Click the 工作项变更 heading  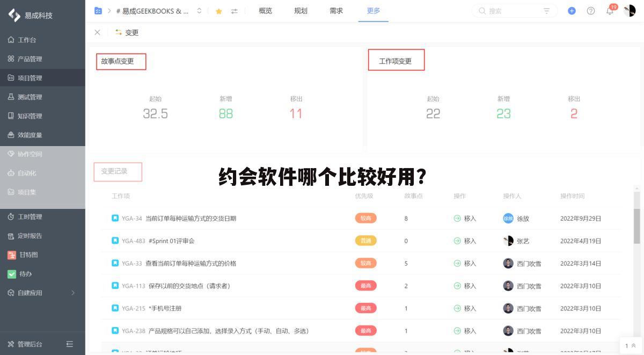coord(396,61)
